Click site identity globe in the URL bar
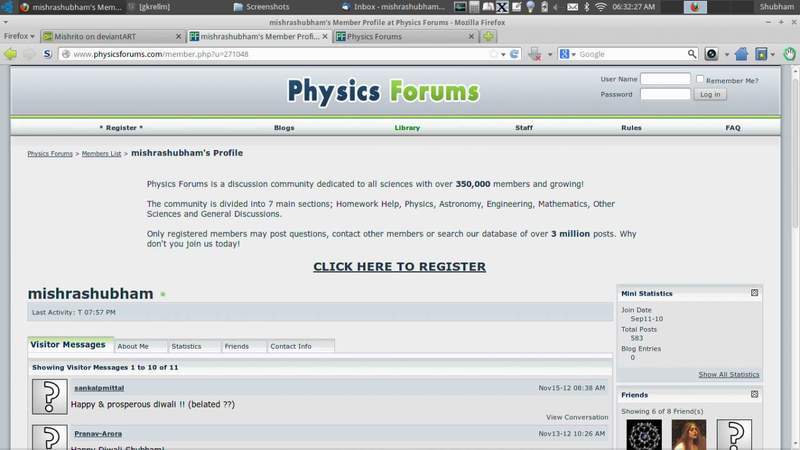800x450 pixels. pos(66,54)
